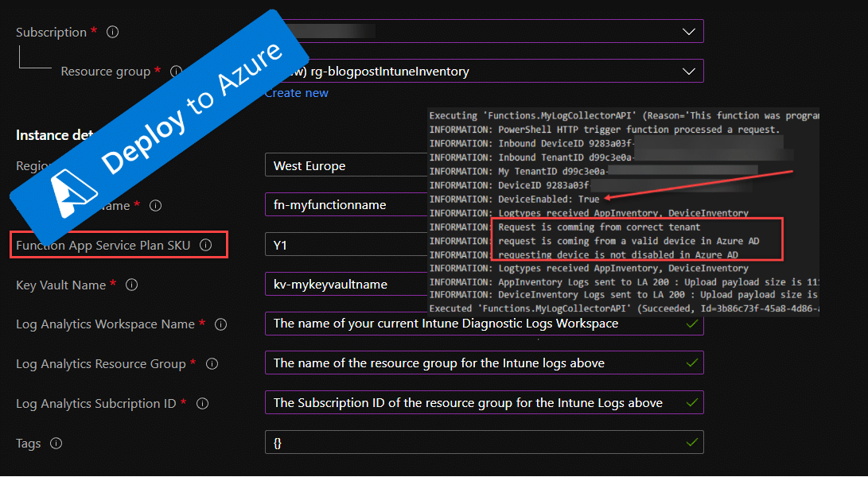The image size is (868, 477).
Task: Click the Log Analytics Workspace Name info icon
Action: [220, 324]
